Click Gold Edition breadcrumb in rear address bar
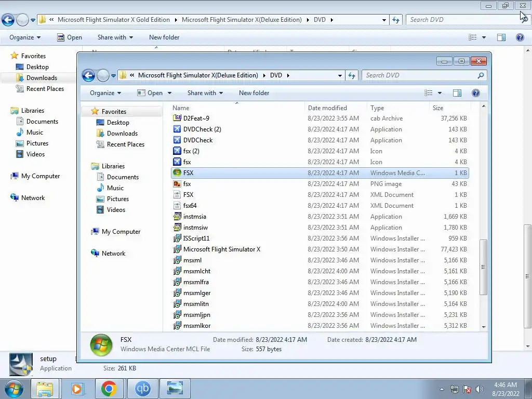Screen dimensions: 532x399 [x=114, y=20]
